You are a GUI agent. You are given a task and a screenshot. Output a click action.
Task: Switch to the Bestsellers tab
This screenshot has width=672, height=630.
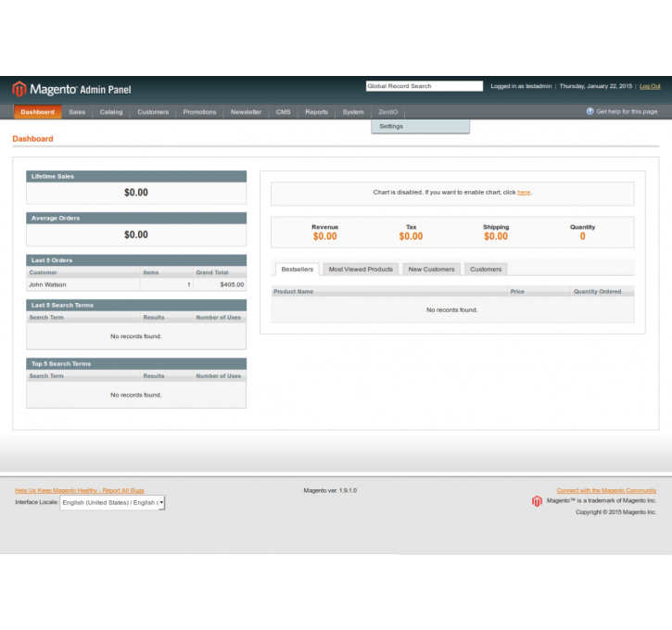[298, 269]
